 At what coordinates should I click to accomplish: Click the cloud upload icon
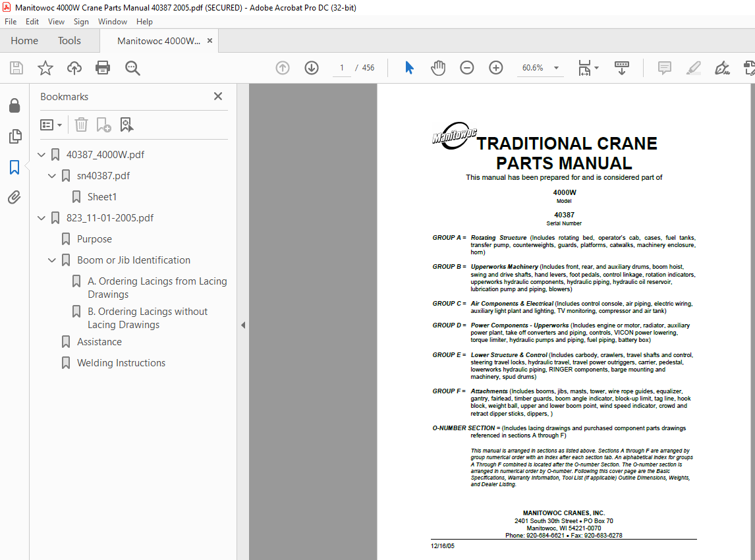74,68
